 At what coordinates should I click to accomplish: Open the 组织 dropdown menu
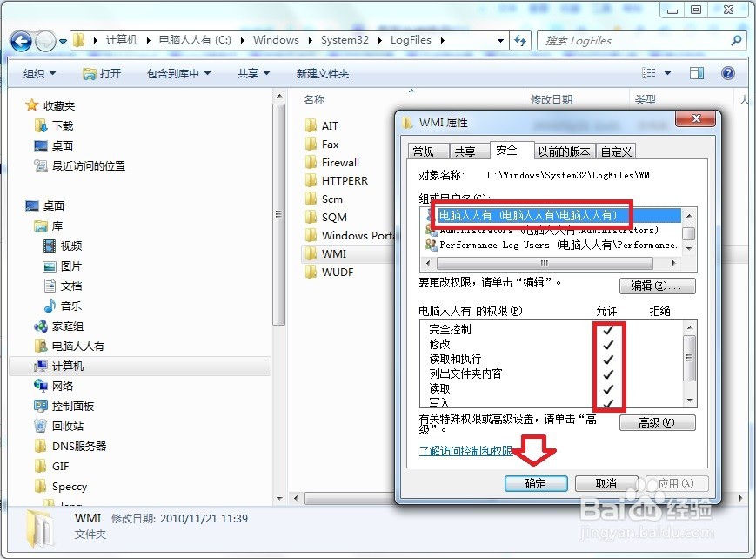pyautogui.click(x=38, y=73)
